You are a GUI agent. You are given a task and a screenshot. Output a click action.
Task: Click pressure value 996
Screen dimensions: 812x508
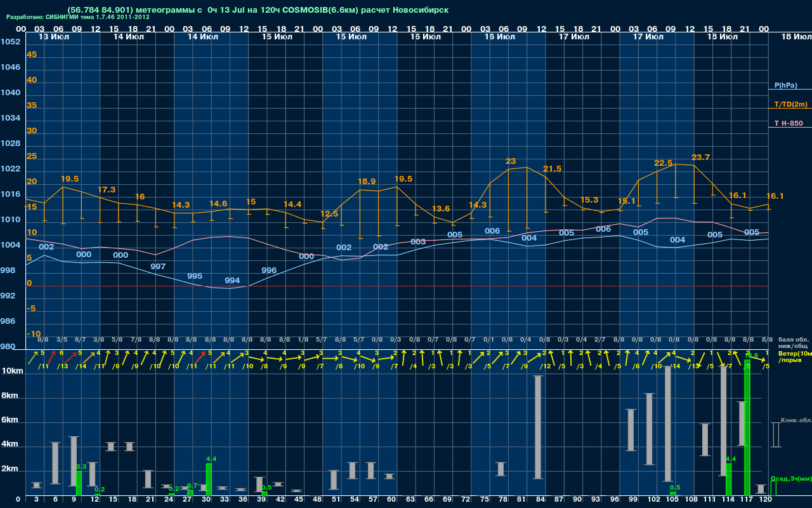269,270
